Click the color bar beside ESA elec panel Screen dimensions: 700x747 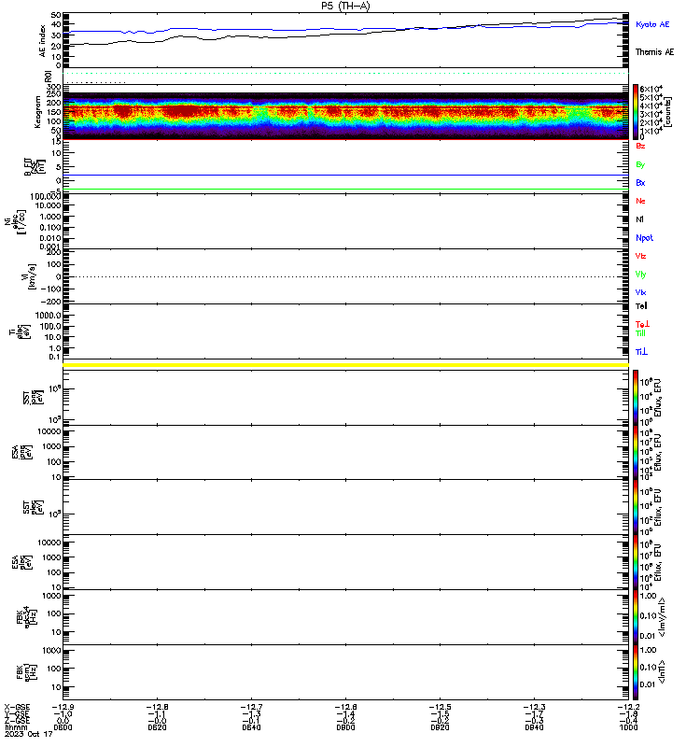(636, 562)
